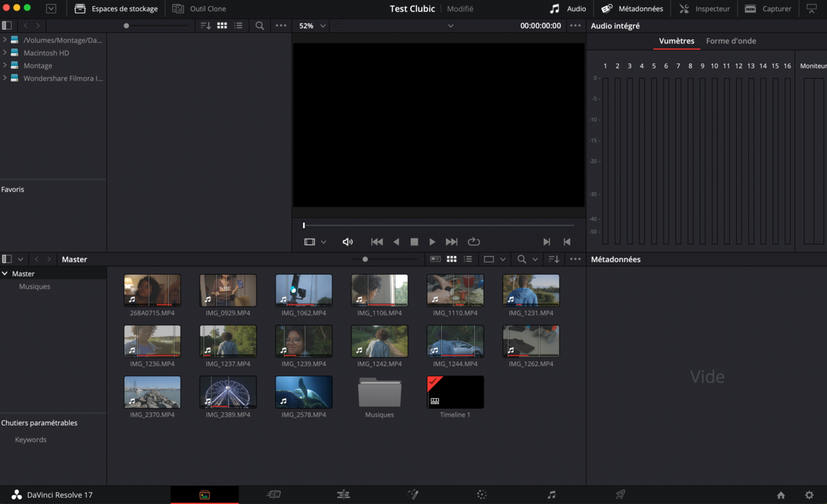The height and width of the screenshot is (504, 827).
Task: Open the media pool search filter dropdown
Action: [535, 260]
